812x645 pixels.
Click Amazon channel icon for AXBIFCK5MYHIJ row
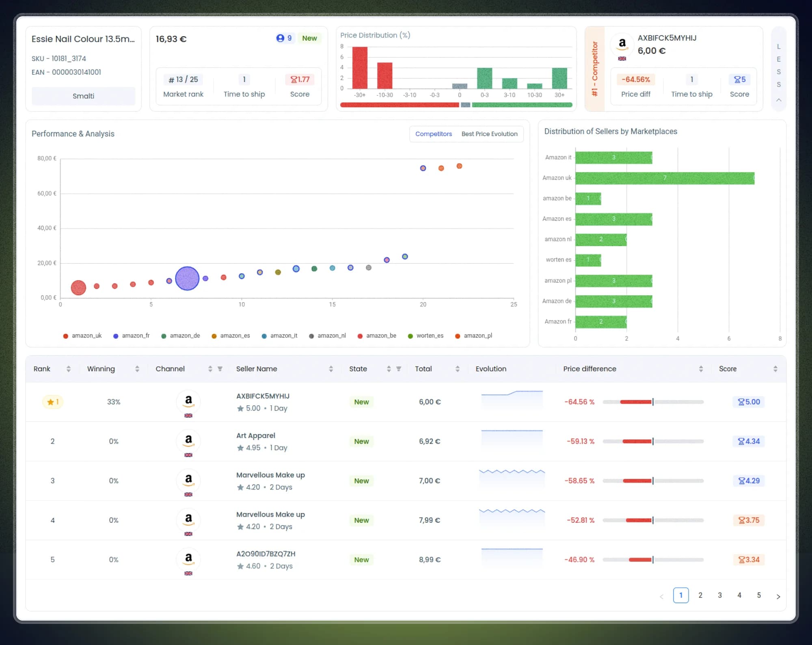click(x=188, y=401)
